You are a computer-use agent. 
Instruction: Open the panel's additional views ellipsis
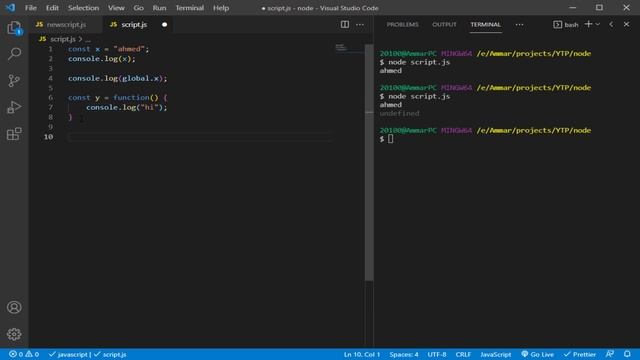(x=519, y=24)
